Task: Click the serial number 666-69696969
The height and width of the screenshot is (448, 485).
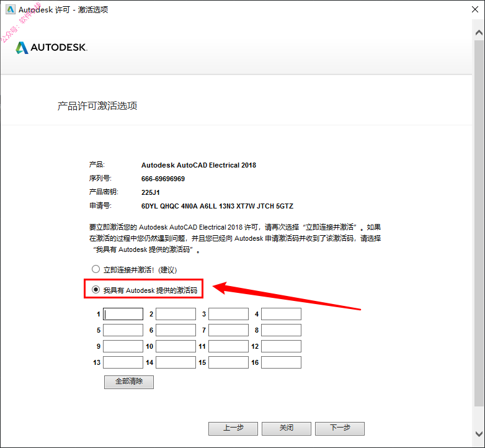Action: (x=163, y=179)
